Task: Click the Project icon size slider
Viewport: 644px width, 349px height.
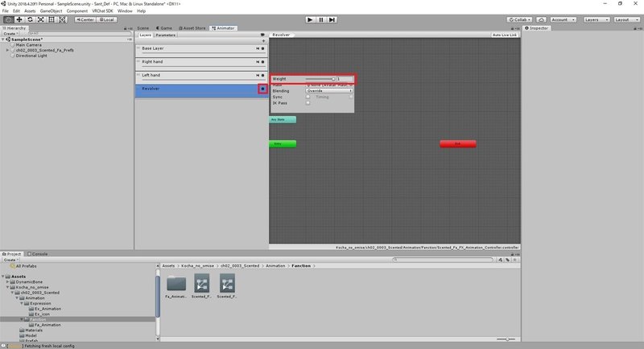Action: [x=506, y=339]
